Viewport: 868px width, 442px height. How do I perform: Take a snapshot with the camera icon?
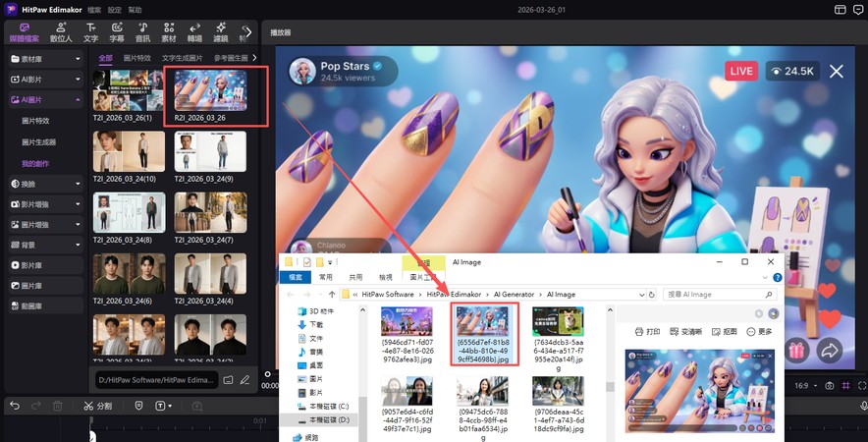coord(830,386)
